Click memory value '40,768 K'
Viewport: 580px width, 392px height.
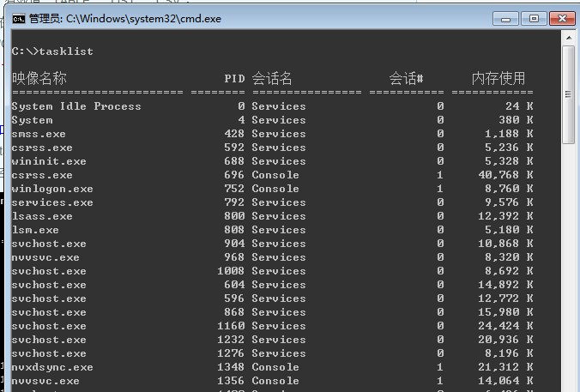[x=505, y=175]
